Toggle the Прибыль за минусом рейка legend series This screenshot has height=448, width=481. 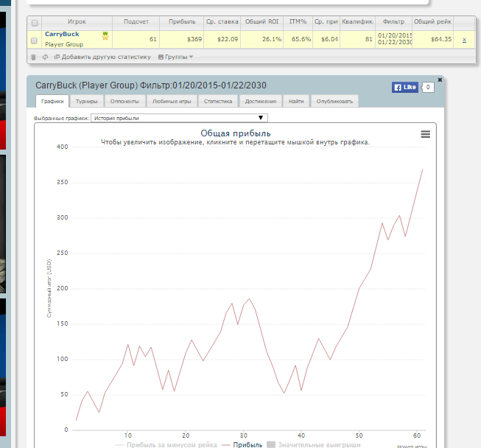(166, 444)
